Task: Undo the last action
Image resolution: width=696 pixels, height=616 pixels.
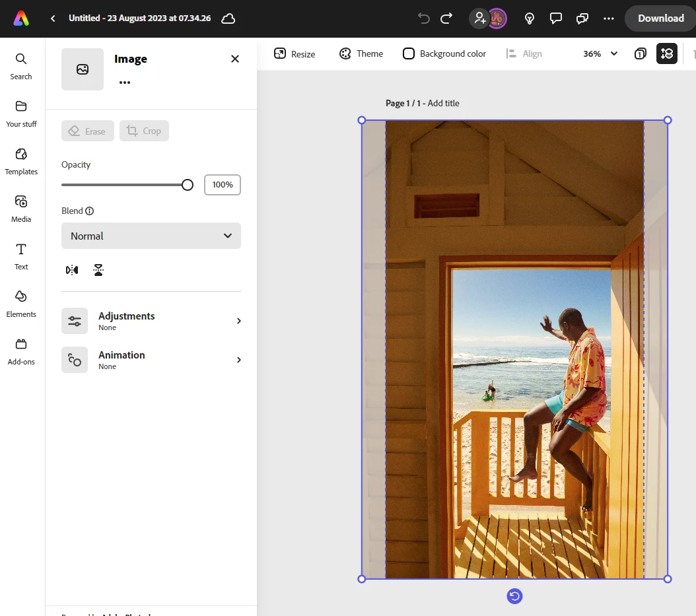Action: [423, 18]
